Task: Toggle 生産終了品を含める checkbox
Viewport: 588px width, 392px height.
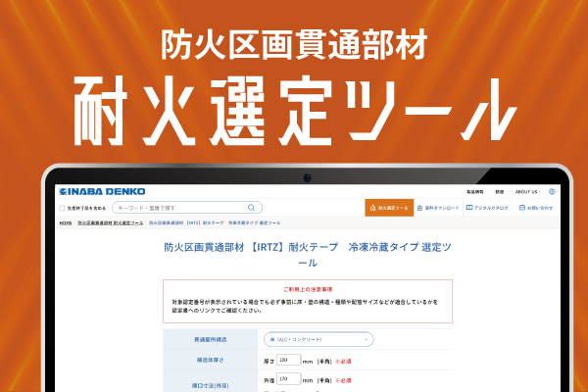Action: coord(63,208)
